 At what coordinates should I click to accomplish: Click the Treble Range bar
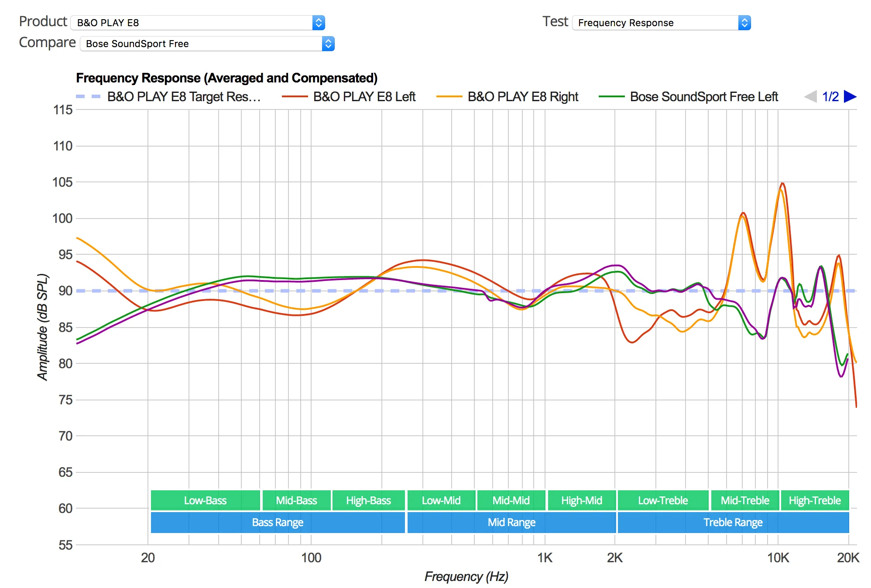pyautogui.click(x=733, y=522)
